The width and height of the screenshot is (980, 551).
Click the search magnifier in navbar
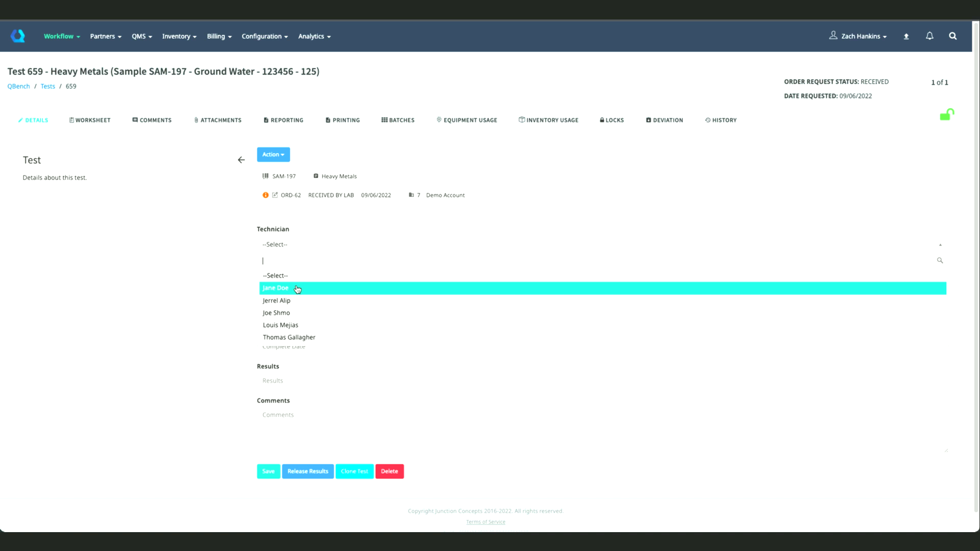coord(952,36)
